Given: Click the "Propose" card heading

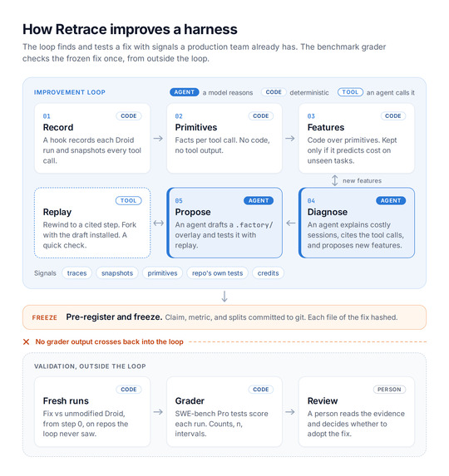Looking at the screenshot, I should pyautogui.click(x=193, y=212).
